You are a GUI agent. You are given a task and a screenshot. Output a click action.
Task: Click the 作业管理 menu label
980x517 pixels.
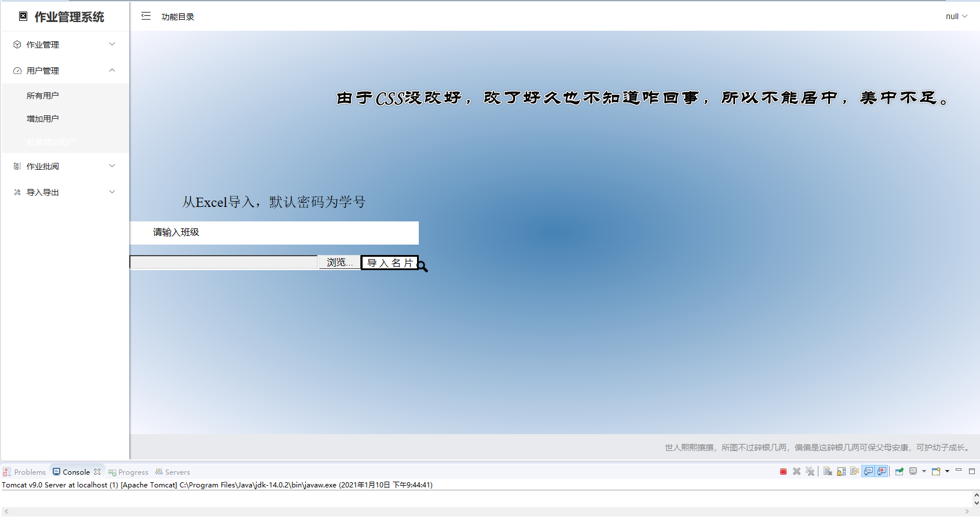point(43,45)
